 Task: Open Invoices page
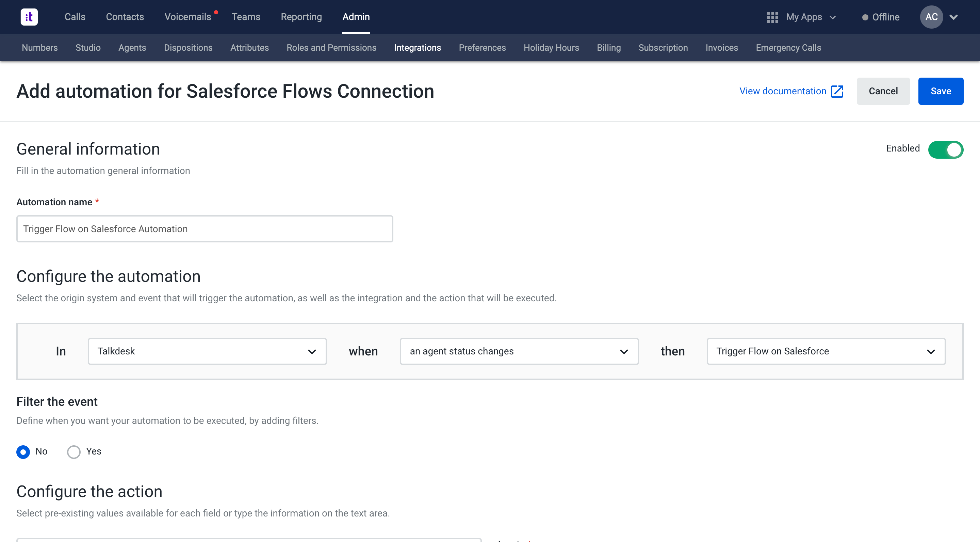pyautogui.click(x=721, y=48)
